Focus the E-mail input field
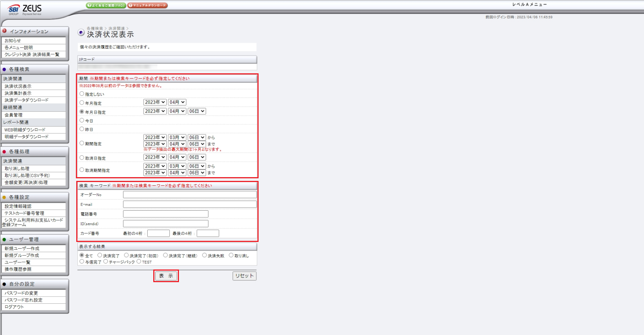The width and height of the screenshot is (644, 335). tap(190, 204)
